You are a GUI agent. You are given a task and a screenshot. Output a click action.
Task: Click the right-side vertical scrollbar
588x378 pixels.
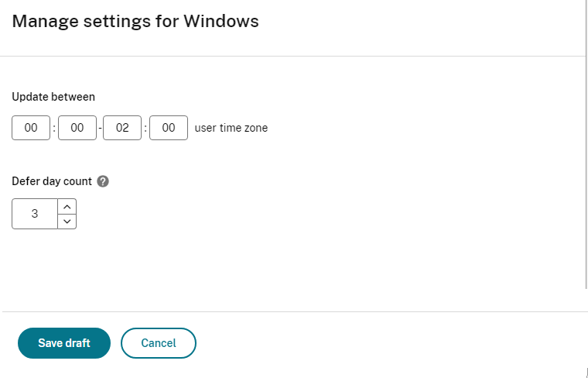click(x=586, y=155)
